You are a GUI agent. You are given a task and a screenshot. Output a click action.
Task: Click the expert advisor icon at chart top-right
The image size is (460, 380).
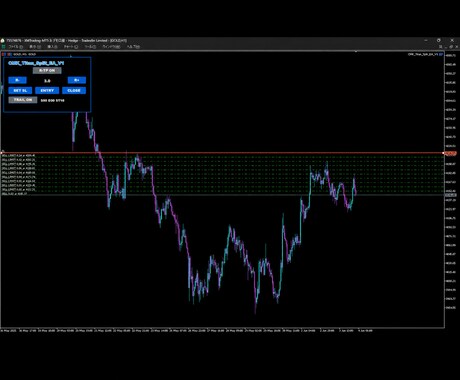[441, 54]
